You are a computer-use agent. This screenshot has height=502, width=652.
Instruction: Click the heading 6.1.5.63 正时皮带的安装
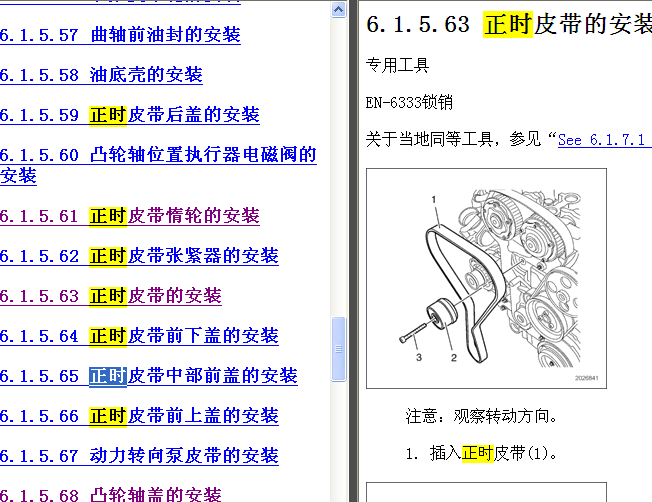(509, 24)
